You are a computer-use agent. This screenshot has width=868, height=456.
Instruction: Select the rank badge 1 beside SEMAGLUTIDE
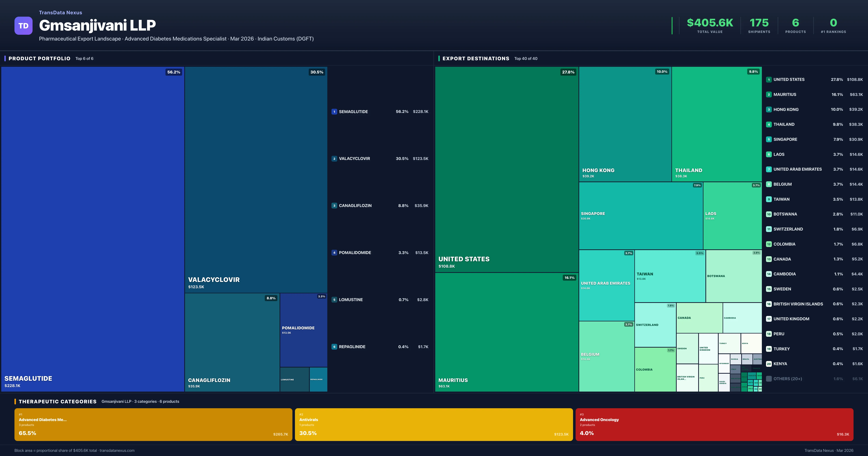(x=334, y=111)
